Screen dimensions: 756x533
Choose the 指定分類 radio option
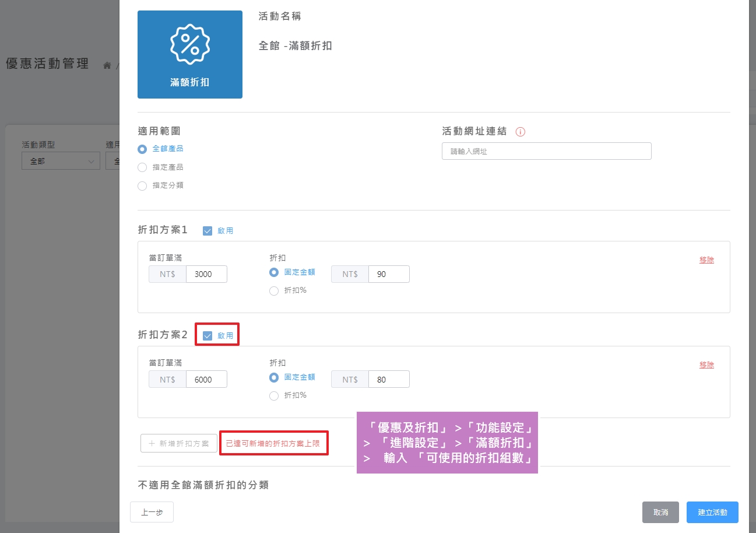142,186
